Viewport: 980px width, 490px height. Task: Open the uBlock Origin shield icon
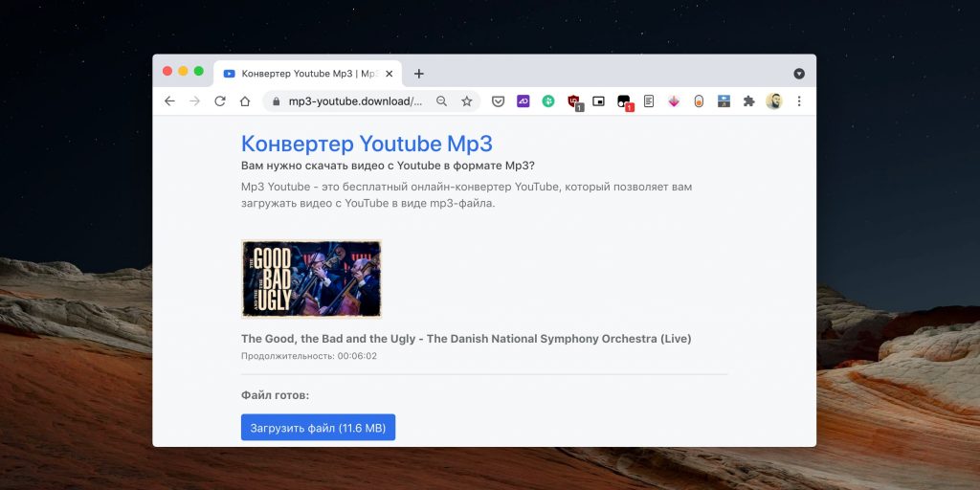click(574, 101)
